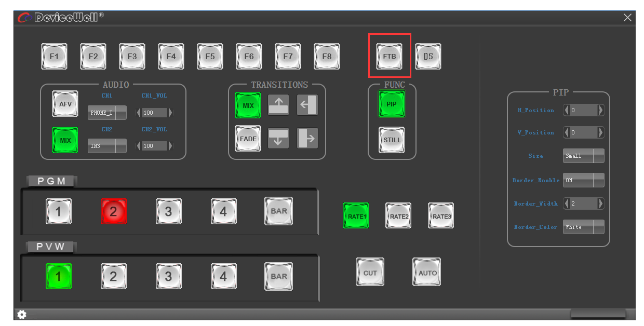Image resolution: width=644 pixels, height=326 pixels.
Task: Run the AUTO transition
Action: [x=427, y=272]
